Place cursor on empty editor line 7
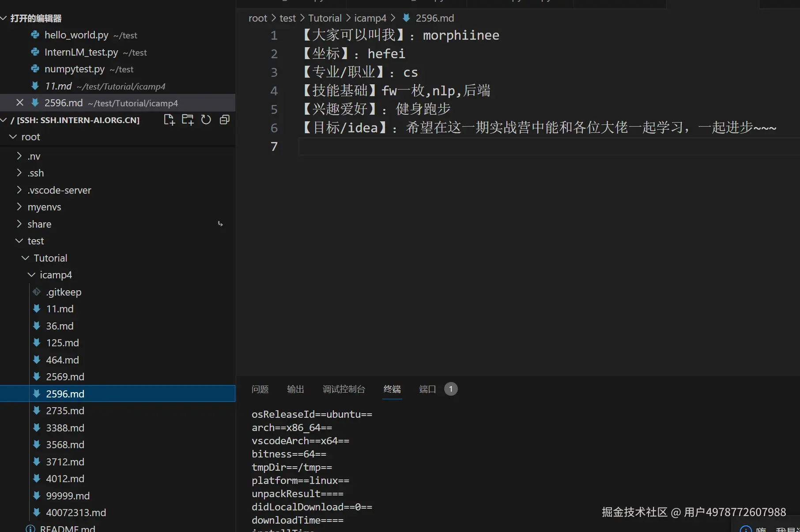The height and width of the screenshot is (532, 800). point(549,146)
